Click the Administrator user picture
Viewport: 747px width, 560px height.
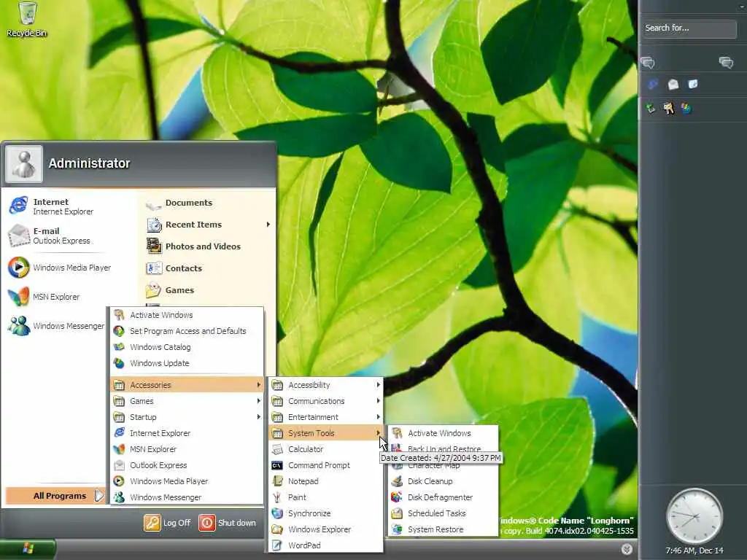(x=23, y=164)
